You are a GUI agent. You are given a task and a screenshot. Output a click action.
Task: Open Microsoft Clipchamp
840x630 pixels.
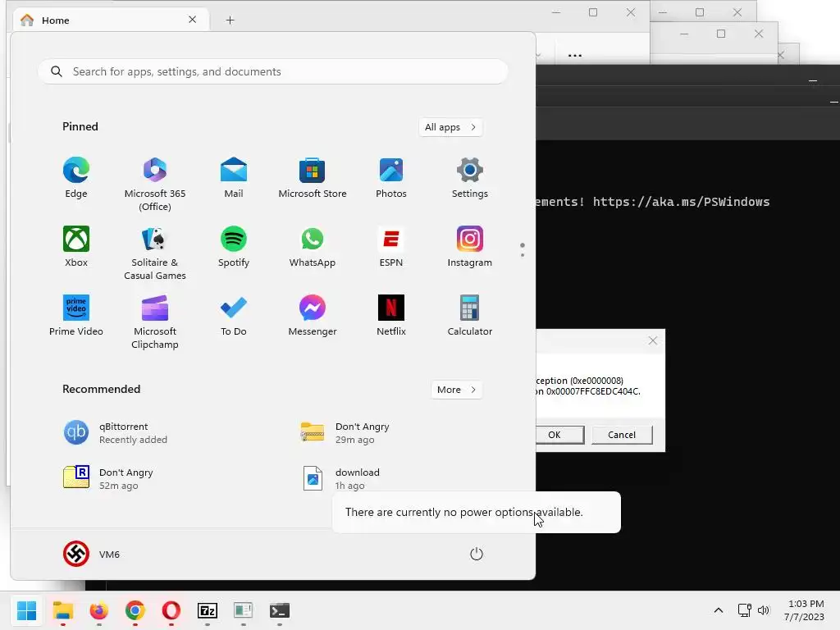tap(155, 322)
